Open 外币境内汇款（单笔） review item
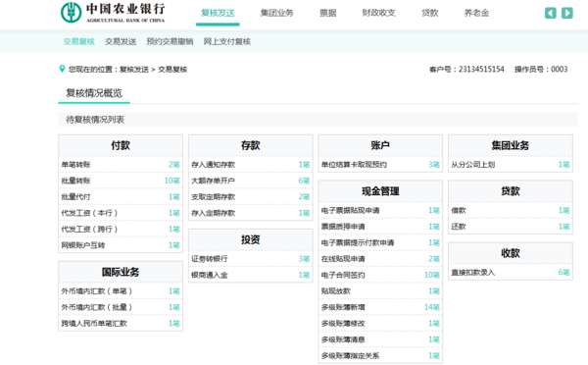 [121, 291]
